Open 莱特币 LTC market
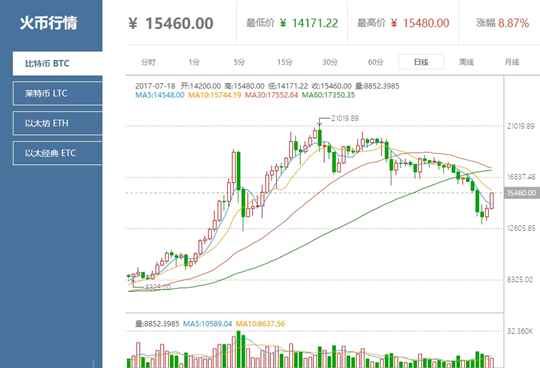Screen dimensions: 540x368 (x=58, y=93)
